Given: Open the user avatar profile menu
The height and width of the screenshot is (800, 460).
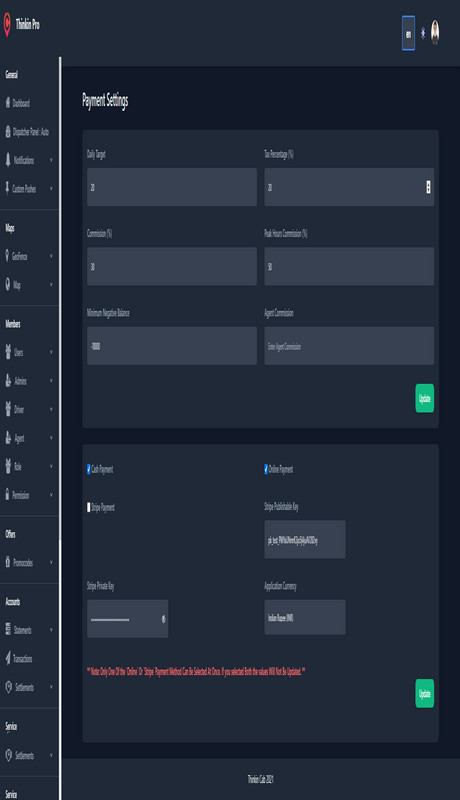Looking at the screenshot, I should click(435, 33).
